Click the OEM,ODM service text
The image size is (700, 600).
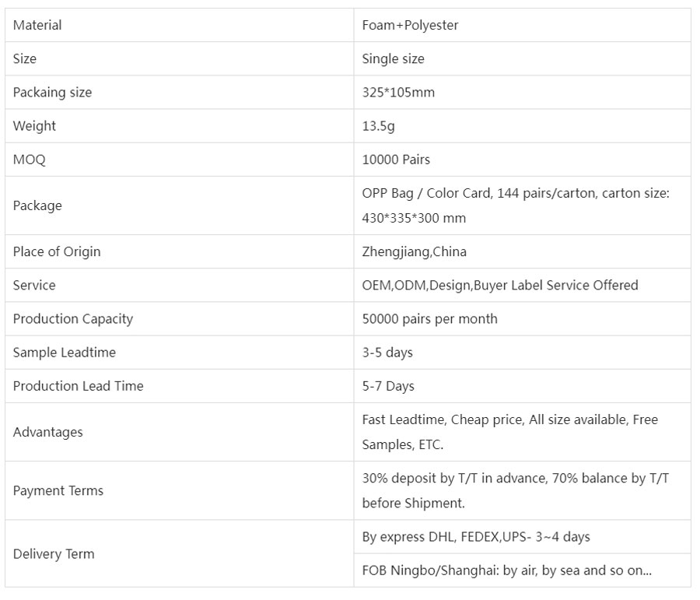coord(500,285)
